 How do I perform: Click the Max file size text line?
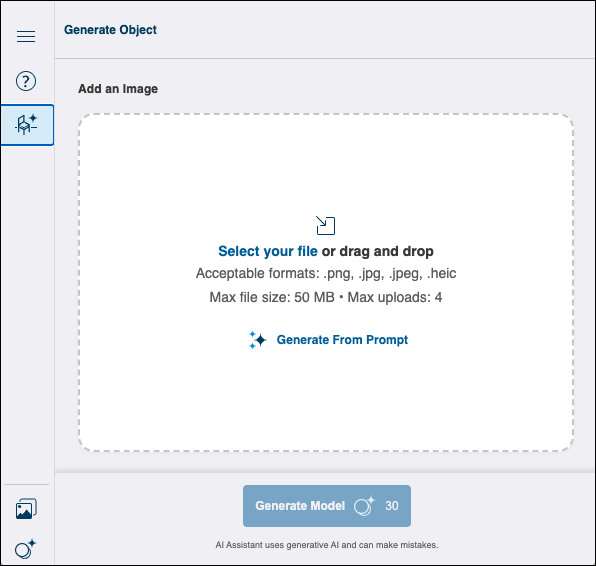pos(326,297)
